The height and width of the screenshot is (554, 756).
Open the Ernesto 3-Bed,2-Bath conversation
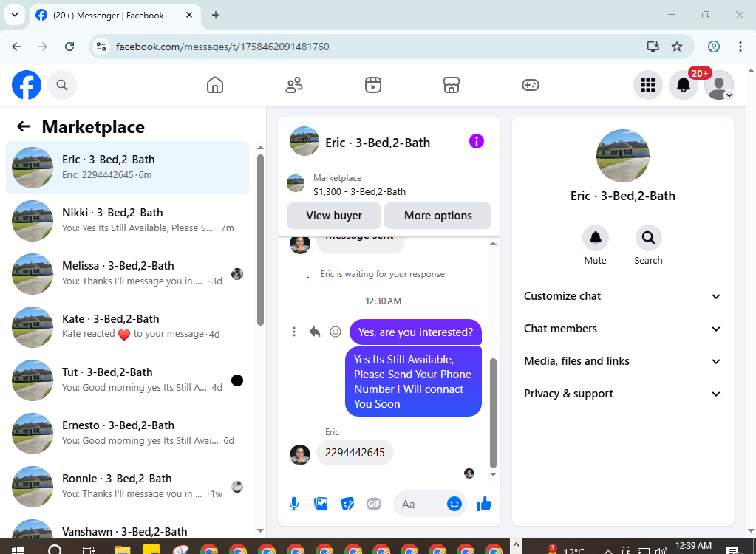pos(128,433)
